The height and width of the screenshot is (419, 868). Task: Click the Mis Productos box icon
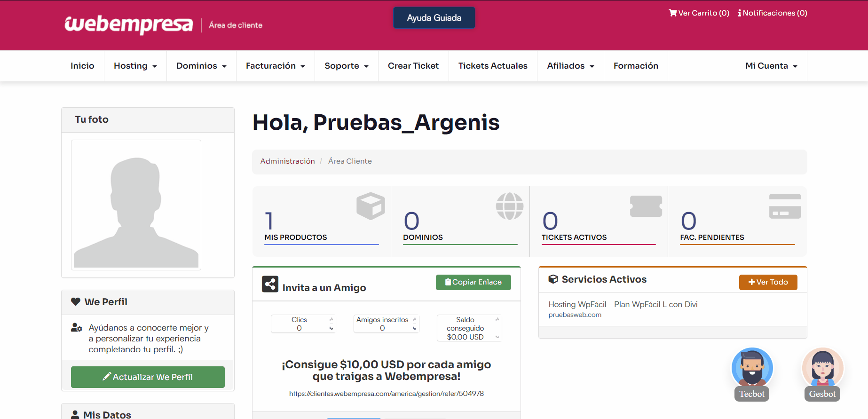point(371,206)
